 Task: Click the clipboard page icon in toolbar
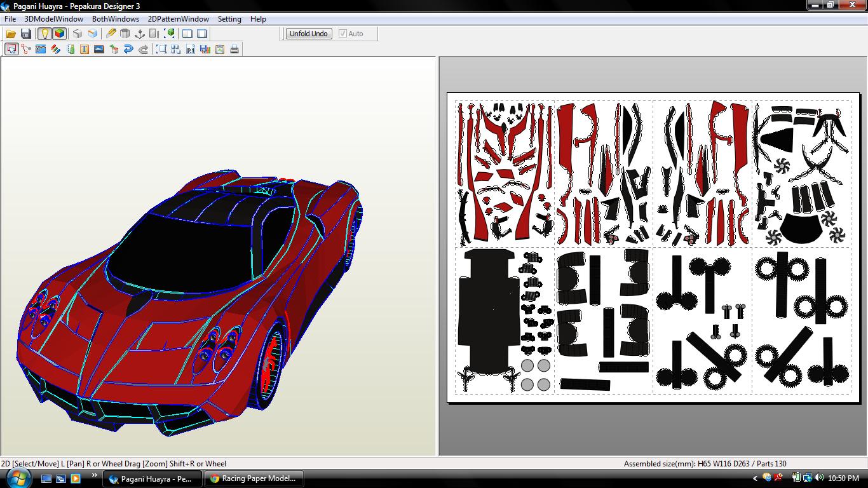[x=220, y=49]
